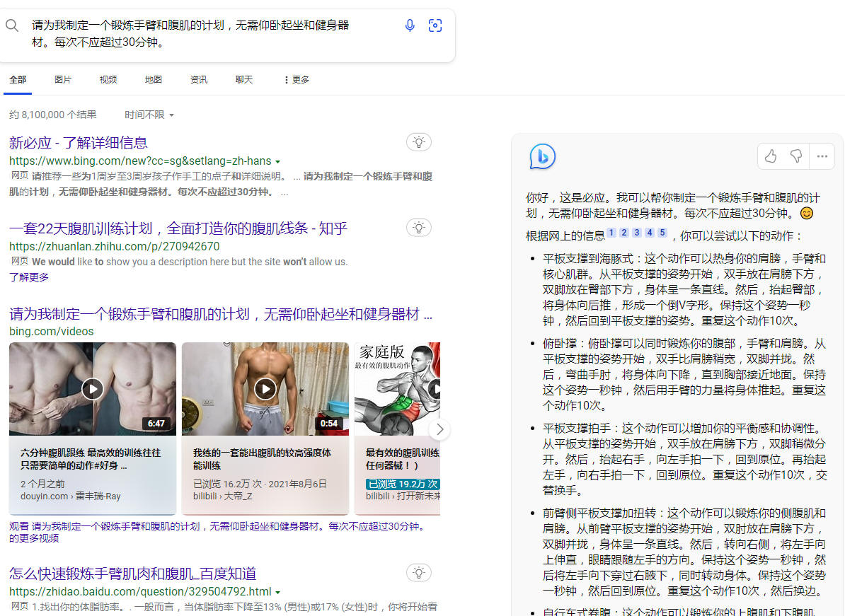Expand the 时间不限 time filter

(149, 115)
